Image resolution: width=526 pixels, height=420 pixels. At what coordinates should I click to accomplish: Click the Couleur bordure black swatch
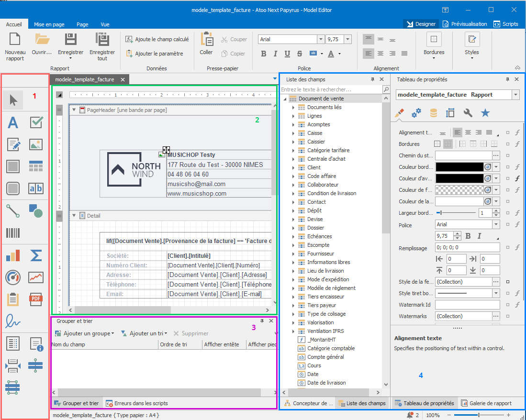pyautogui.click(x=459, y=167)
